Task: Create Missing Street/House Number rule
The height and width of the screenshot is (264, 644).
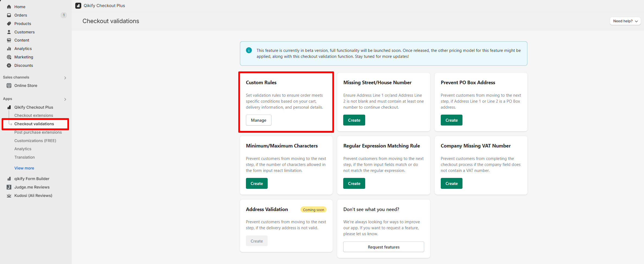Action: [x=354, y=120]
